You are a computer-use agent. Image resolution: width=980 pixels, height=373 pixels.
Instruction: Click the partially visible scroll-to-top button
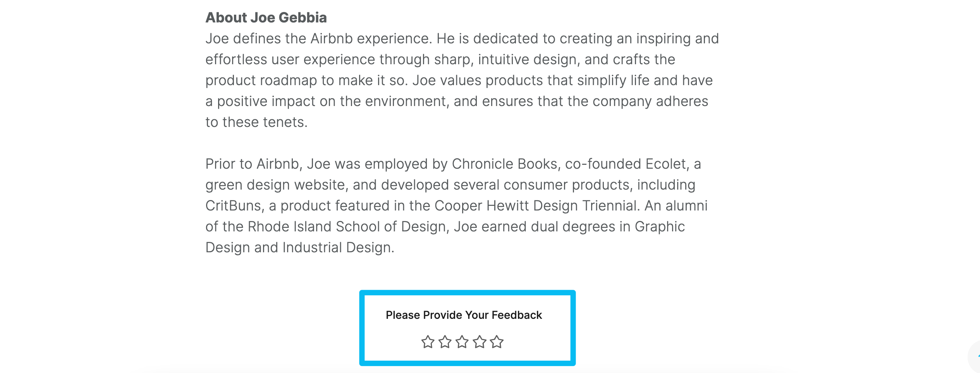pyautogui.click(x=974, y=357)
